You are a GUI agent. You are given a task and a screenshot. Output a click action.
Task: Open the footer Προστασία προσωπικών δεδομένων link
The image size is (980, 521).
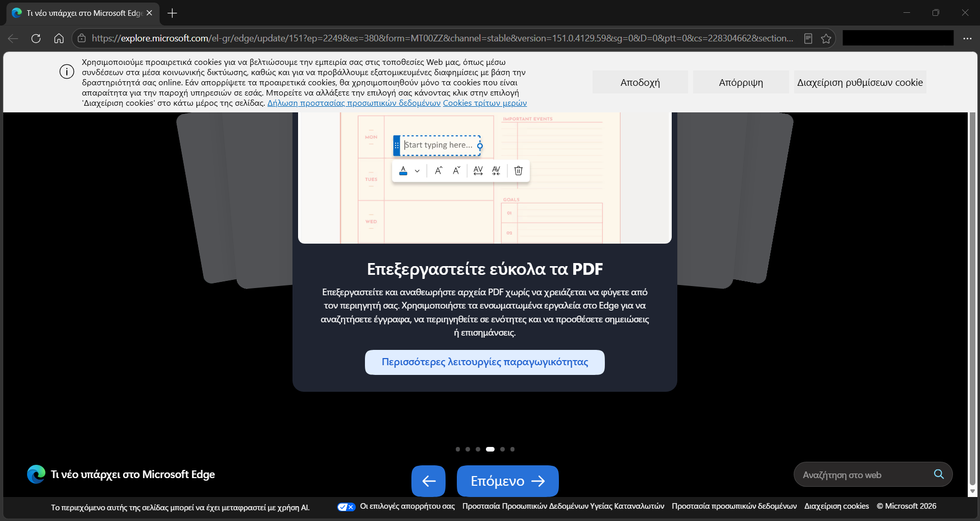coord(734,506)
